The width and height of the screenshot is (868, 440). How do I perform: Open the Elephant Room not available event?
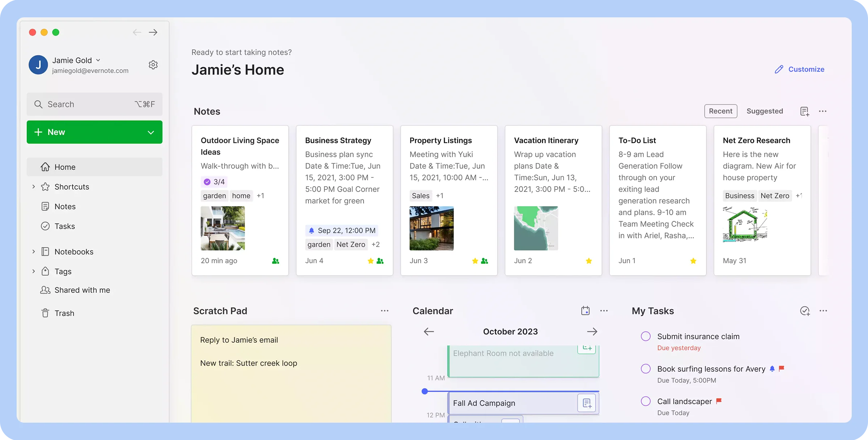click(523, 361)
